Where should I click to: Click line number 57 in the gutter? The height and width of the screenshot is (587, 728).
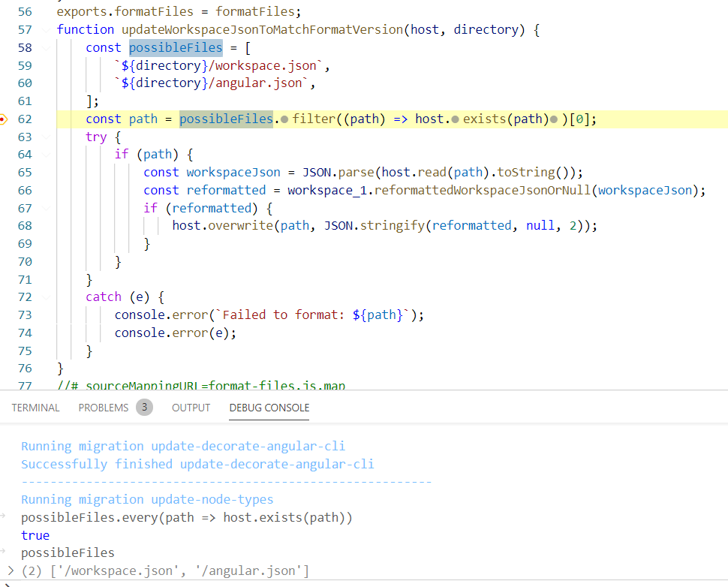coord(25,30)
